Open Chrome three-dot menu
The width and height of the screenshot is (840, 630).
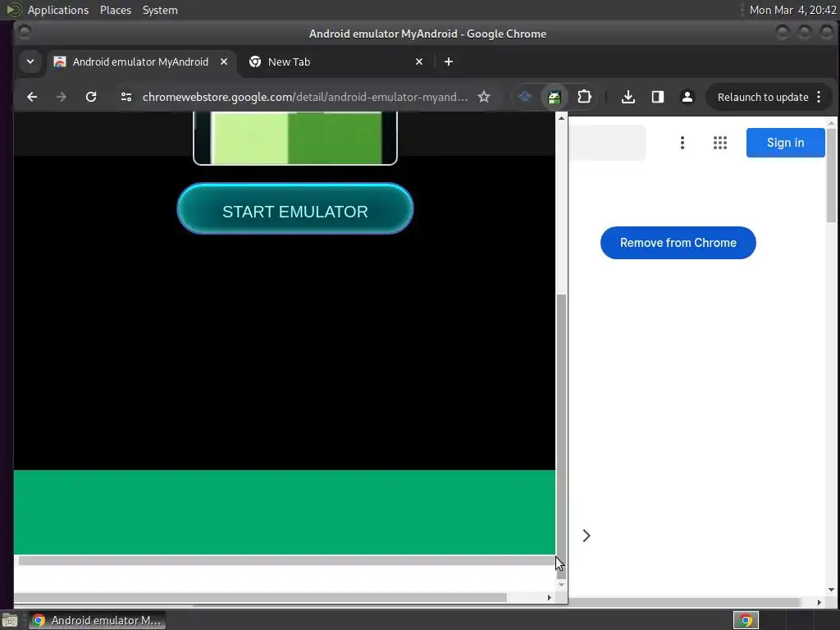(x=819, y=97)
